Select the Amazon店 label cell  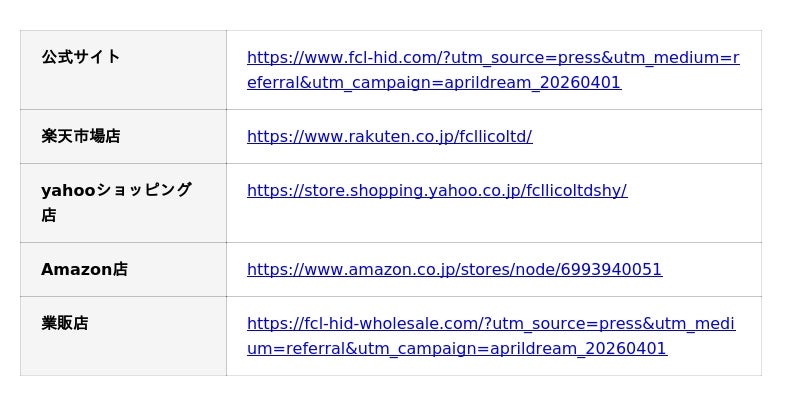[84, 269]
